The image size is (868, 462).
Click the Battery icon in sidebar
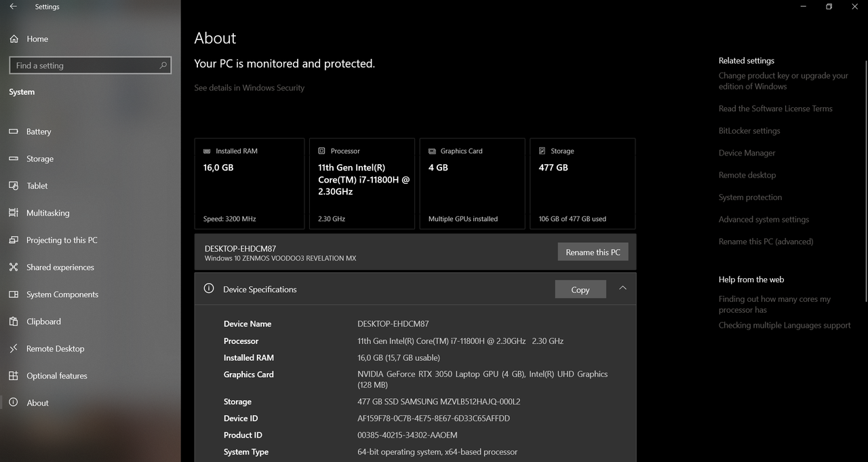click(14, 132)
